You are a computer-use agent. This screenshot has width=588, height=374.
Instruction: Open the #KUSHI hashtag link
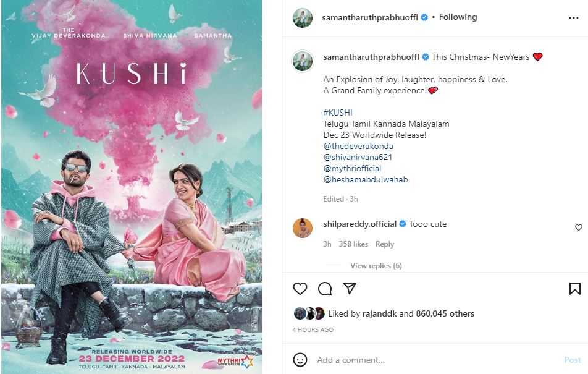point(338,113)
